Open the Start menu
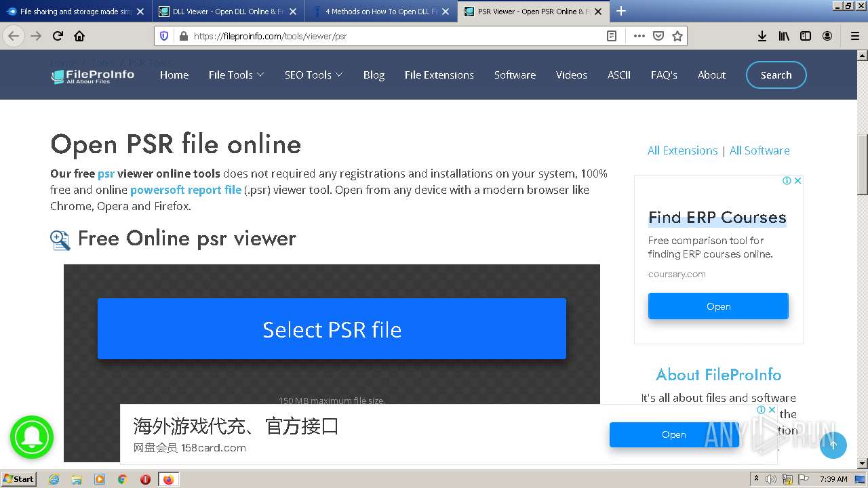Screen dimensions: 868x488 point(18,479)
